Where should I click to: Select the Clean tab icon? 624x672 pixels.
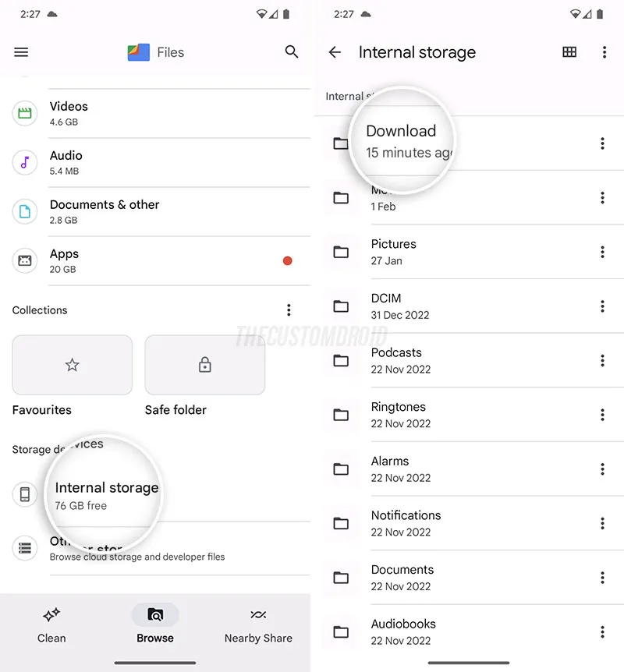(x=51, y=616)
